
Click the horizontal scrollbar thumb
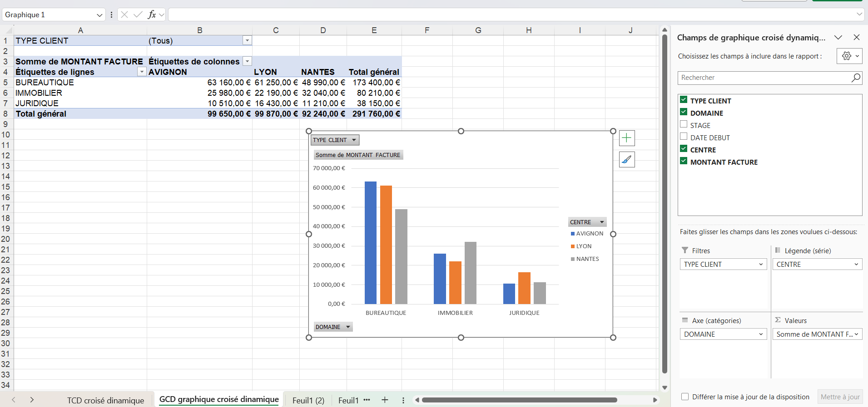pyautogui.click(x=519, y=400)
